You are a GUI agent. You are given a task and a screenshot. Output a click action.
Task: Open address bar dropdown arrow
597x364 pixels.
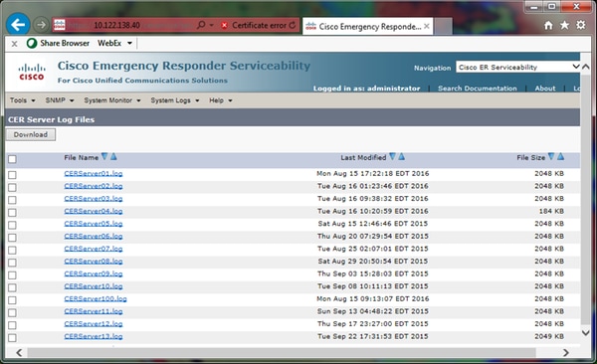[x=212, y=26]
